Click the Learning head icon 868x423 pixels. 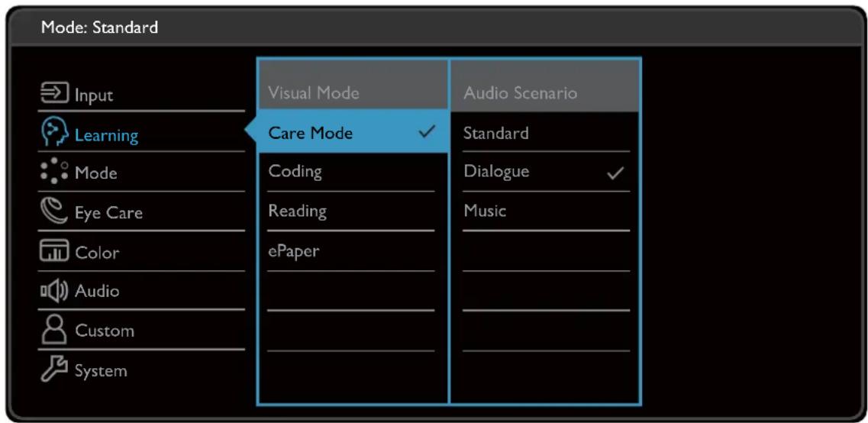(x=55, y=131)
